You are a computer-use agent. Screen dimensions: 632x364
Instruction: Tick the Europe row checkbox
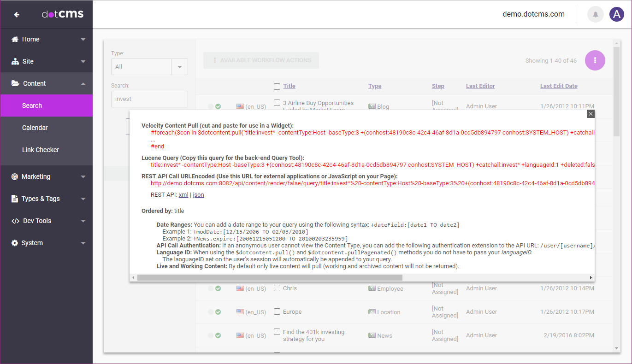pos(277,311)
